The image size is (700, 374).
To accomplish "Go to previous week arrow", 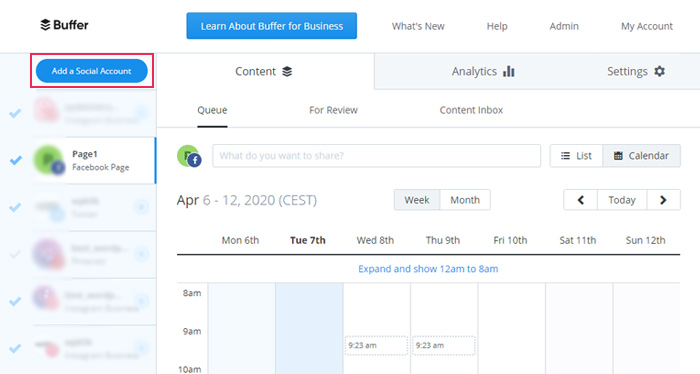I will point(580,200).
